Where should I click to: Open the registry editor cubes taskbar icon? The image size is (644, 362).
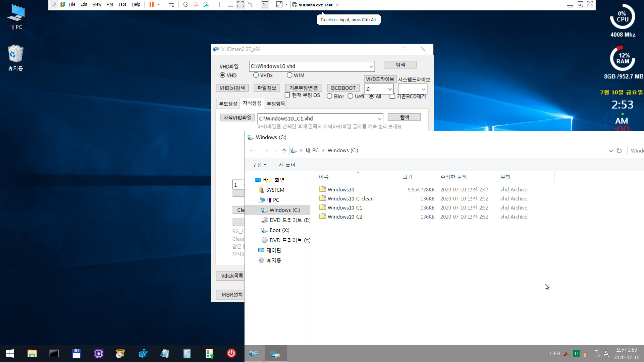pyautogui.click(x=143, y=354)
